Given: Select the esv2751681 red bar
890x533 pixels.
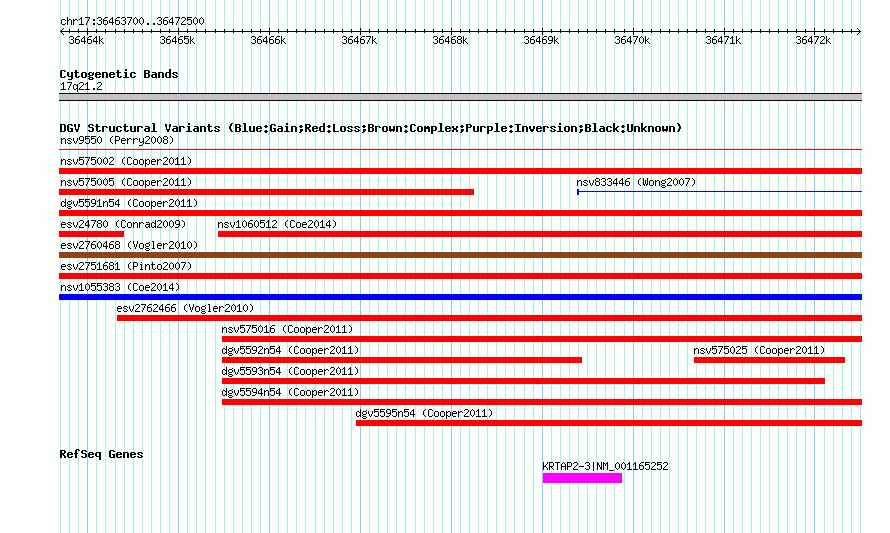Looking at the screenshot, I should pyautogui.click(x=460, y=276).
